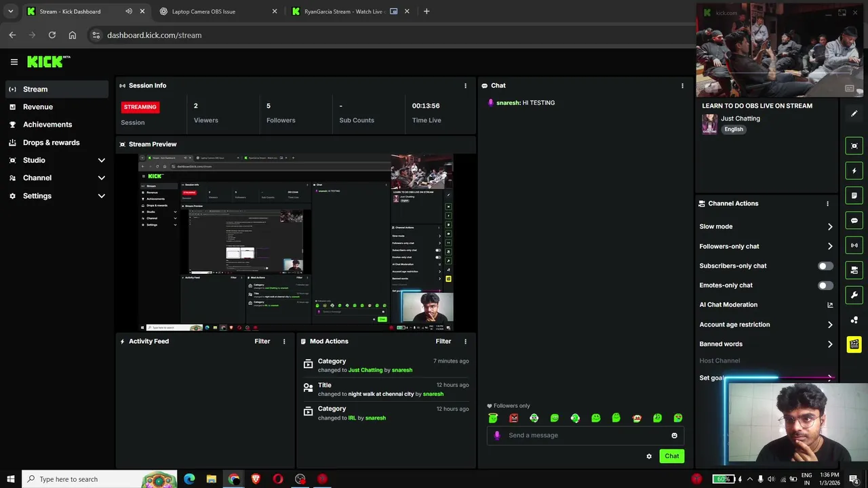The width and height of the screenshot is (868, 488).
Task: Open chat settings with the gear icon
Action: (x=649, y=456)
